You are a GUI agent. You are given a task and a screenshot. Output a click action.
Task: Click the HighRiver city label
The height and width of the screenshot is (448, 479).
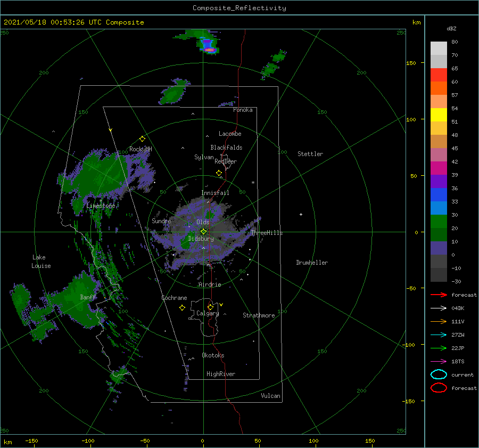coord(220,374)
